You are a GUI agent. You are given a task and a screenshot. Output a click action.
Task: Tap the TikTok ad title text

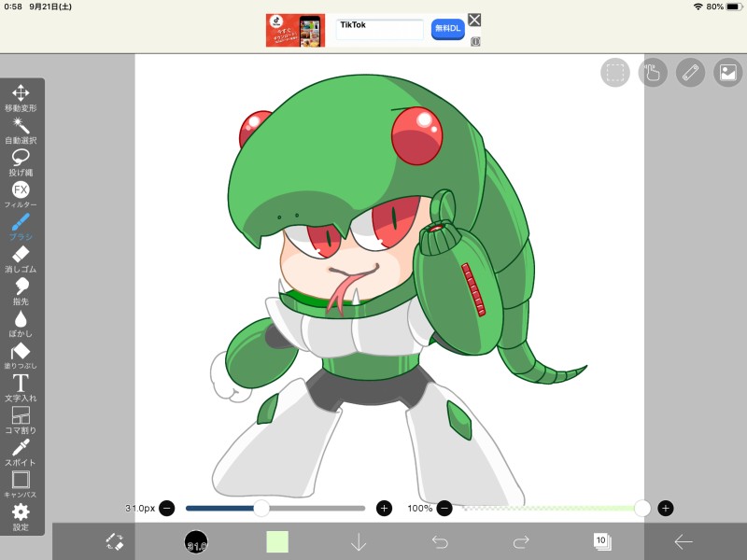tap(353, 25)
